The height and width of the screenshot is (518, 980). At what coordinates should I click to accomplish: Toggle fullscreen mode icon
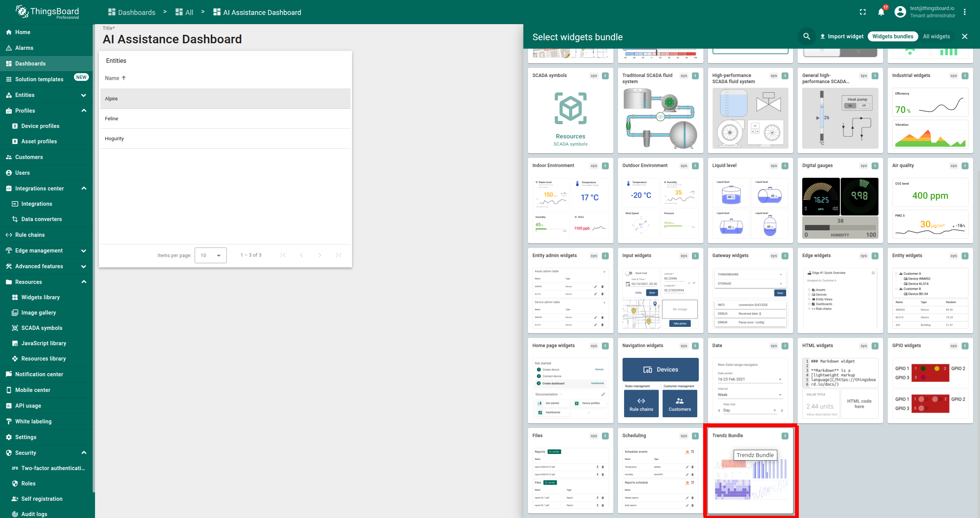[x=862, y=12]
